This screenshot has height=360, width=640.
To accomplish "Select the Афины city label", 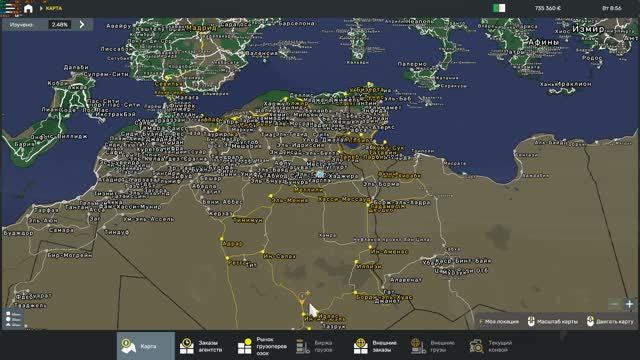I will tap(543, 42).
